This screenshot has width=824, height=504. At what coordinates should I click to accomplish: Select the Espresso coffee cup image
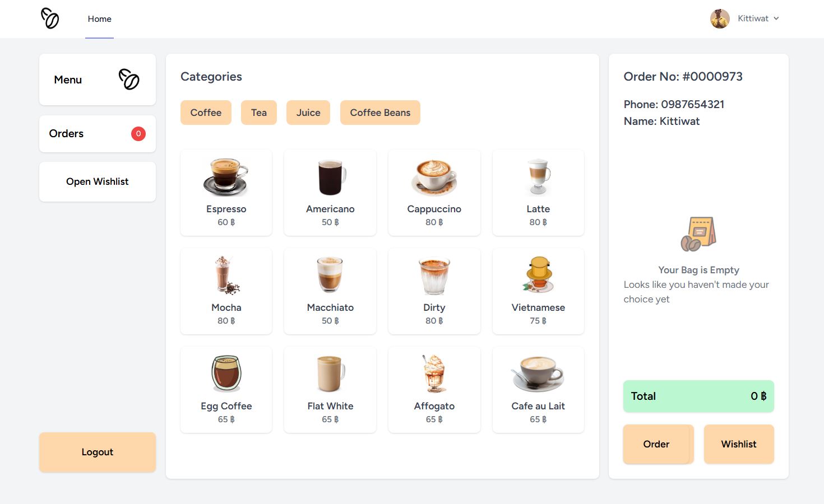[226, 176]
